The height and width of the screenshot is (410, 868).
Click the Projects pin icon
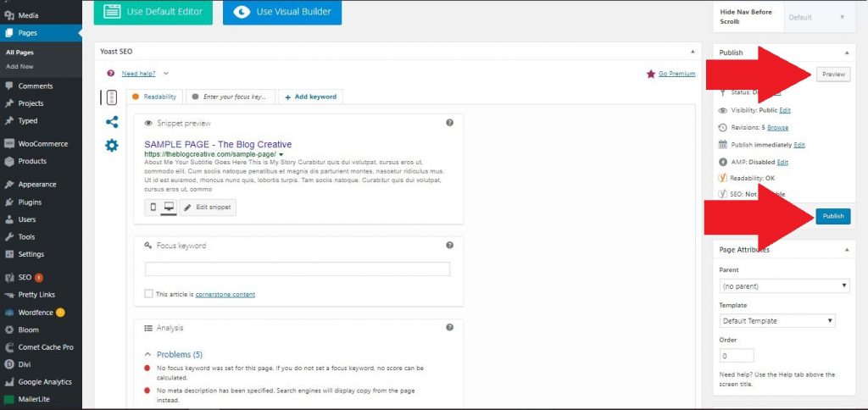[8, 103]
